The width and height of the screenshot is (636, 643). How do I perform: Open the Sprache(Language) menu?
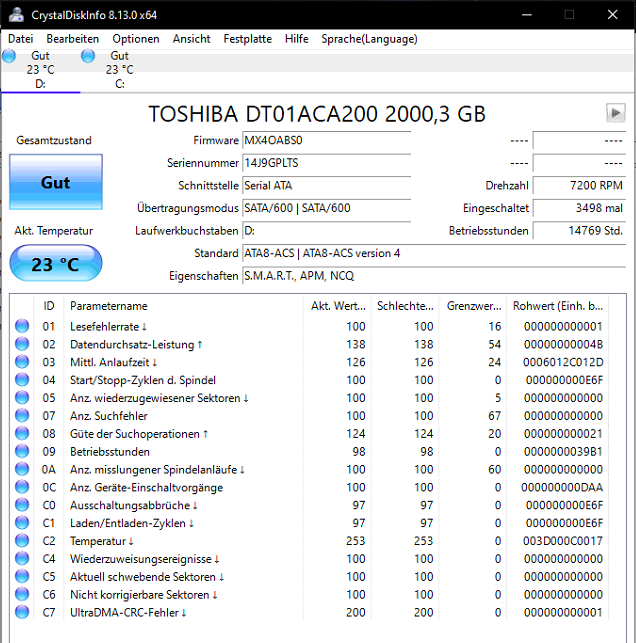tap(369, 39)
